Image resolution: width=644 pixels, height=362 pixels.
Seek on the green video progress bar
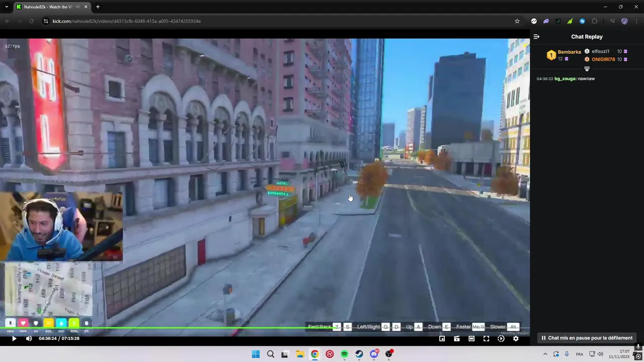tap(265, 328)
